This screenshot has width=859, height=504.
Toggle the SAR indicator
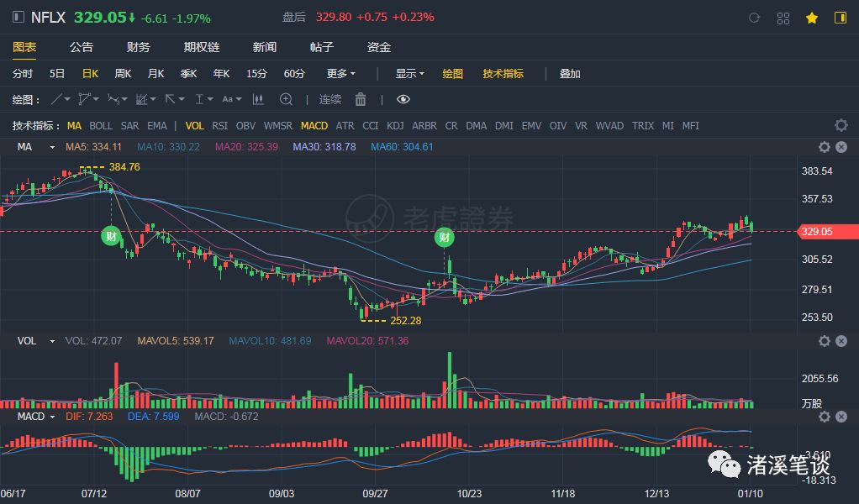129,126
